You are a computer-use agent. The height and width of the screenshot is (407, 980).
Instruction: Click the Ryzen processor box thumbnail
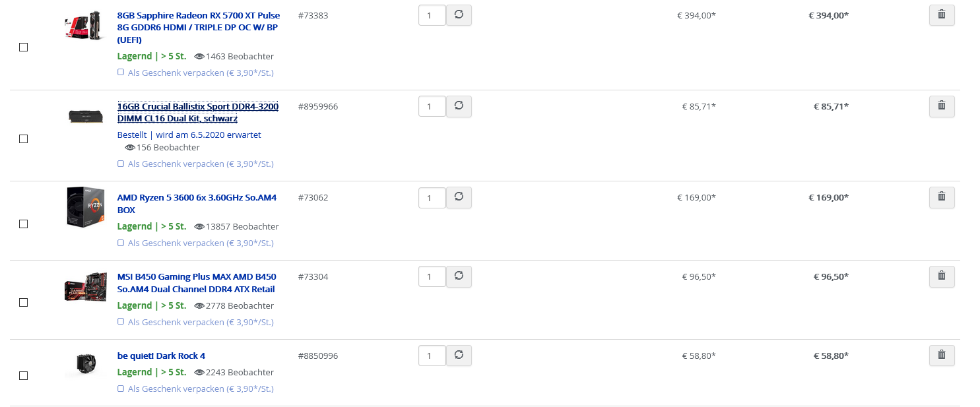coord(86,207)
